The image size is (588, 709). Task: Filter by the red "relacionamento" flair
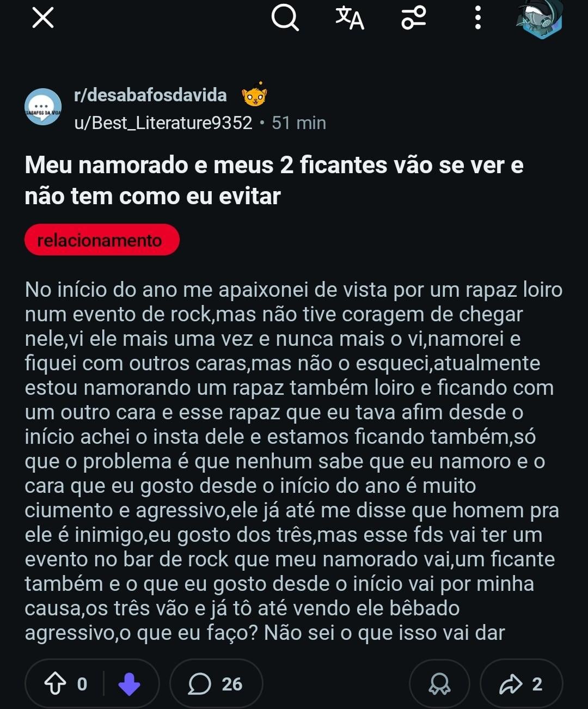[x=102, y=240]
